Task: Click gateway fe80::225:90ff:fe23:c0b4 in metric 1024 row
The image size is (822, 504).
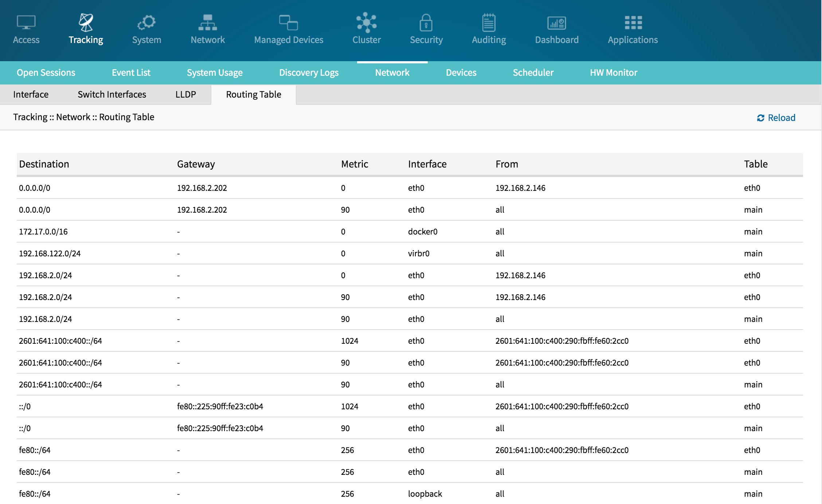Action: click(220, 406)
